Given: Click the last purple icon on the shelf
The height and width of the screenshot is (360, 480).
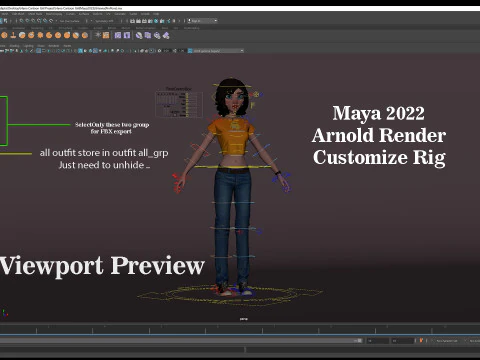Looking at the screenshot, I should [x=166, y=35].
